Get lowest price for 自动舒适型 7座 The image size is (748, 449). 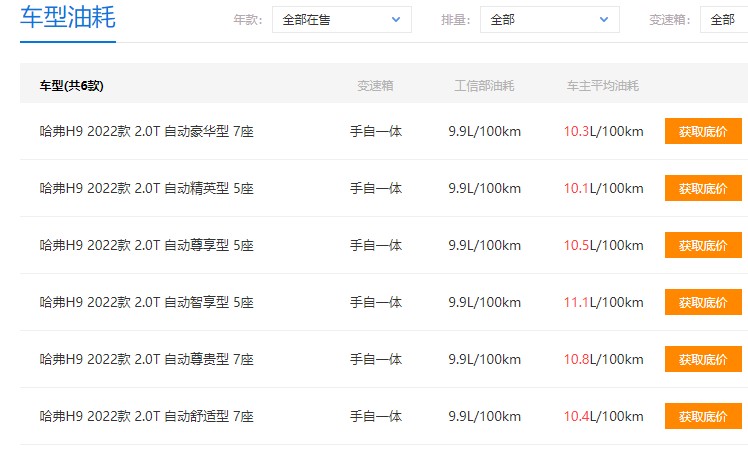tap(703, 416)
